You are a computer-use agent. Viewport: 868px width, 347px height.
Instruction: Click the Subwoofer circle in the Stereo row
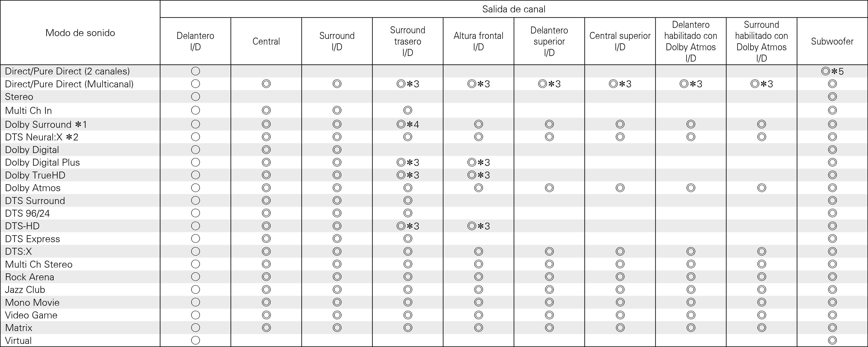832,97
